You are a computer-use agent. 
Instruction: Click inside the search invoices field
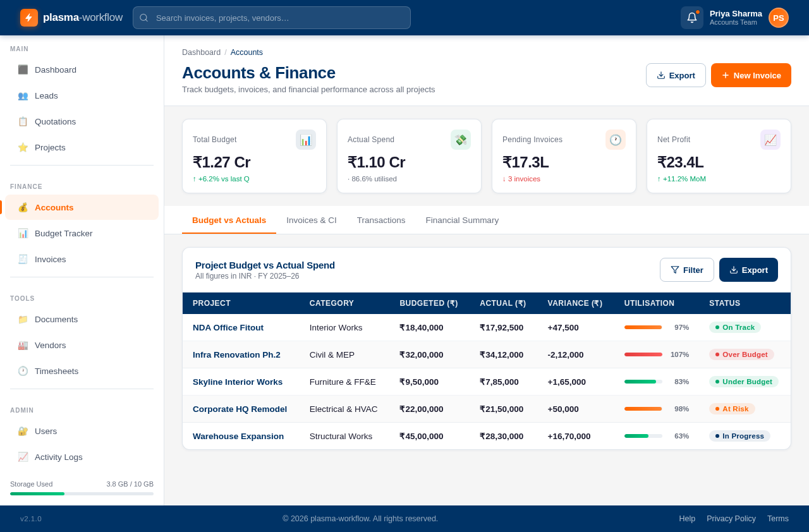coord(272,18)
